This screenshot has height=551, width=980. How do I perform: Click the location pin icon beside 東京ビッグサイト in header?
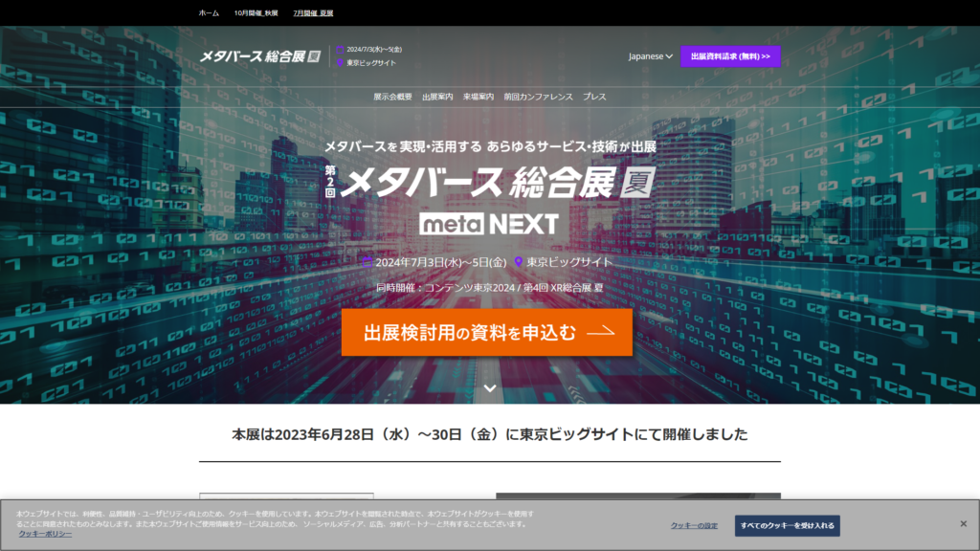[x=340, y=63]
